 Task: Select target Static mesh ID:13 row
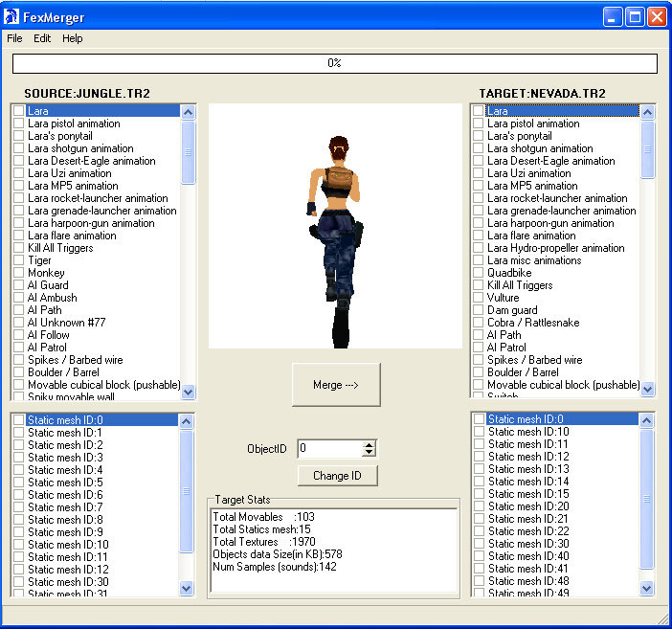point(528,469)
